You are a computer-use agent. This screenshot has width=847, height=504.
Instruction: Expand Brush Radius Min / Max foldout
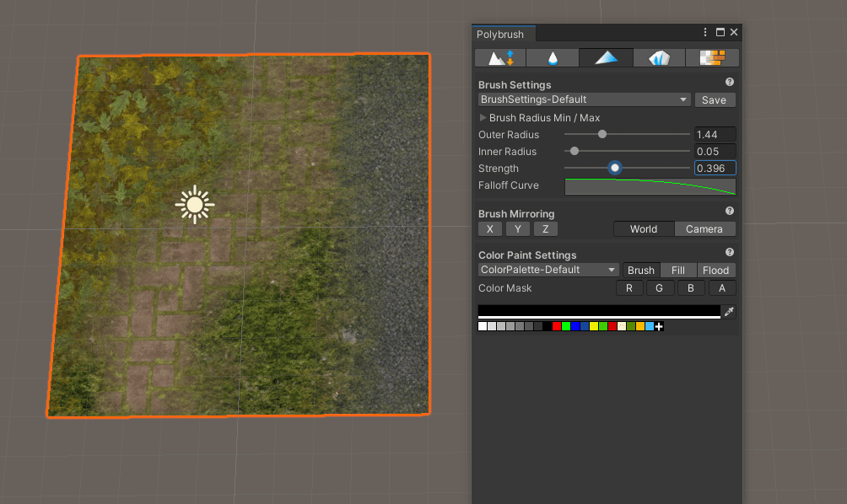(x=483, y=117)
